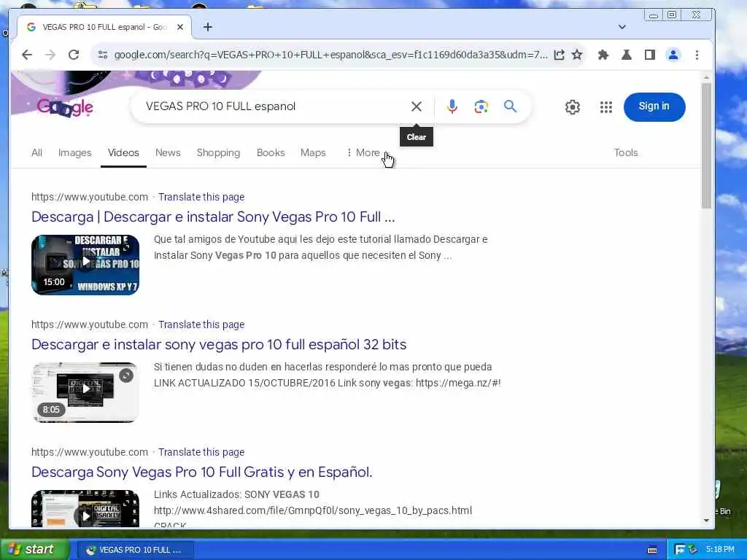The height and width of the screenshot is (560, 747).
Task: Go back to the previous page
Action: [x=27, y=55]
